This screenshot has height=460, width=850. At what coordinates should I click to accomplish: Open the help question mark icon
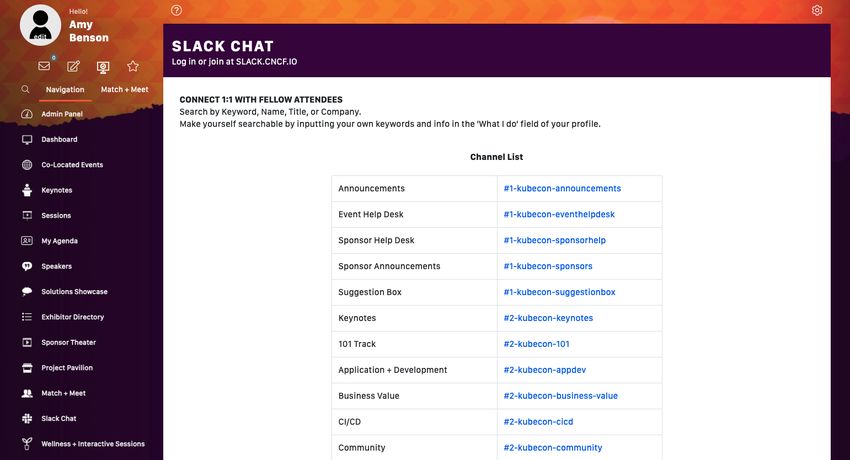176,10
